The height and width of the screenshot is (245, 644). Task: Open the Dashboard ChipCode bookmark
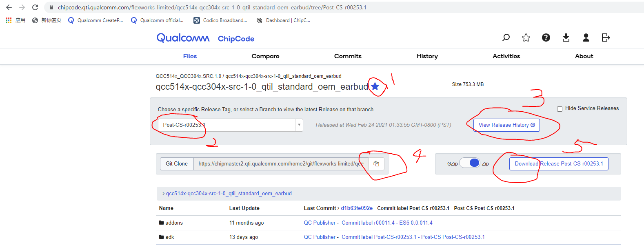tap(283, 20)
